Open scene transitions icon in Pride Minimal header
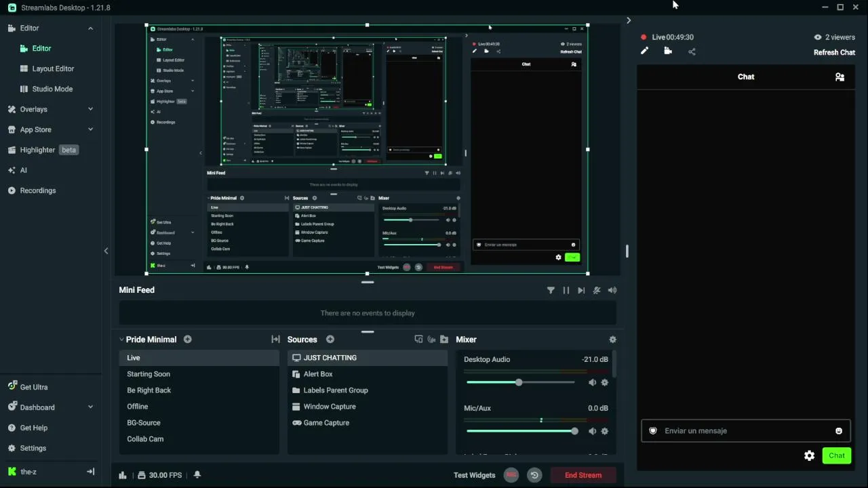This screenshot has height=488, width=868. coord(275,340)
